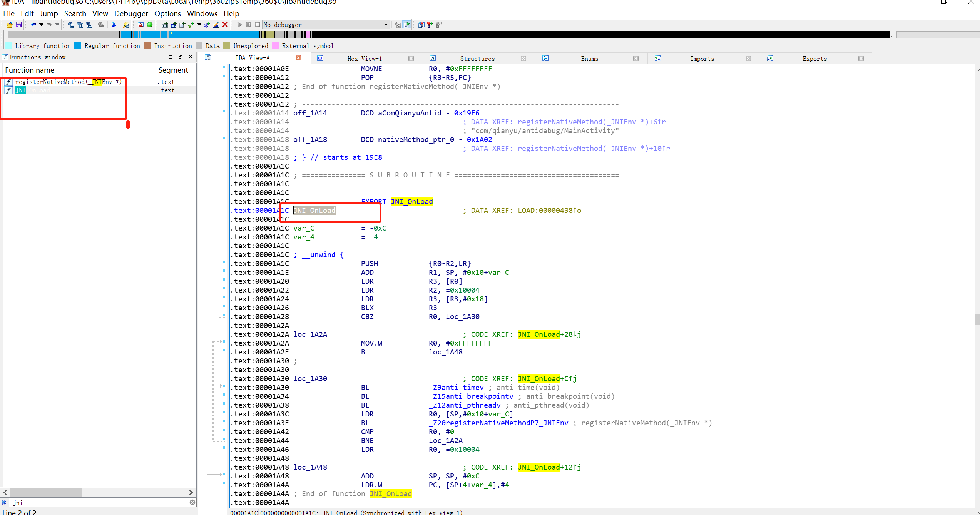Clear the jni filter with the X button
Image resolution: width=980 pixels, height=515 pixels.
[192, 502]
